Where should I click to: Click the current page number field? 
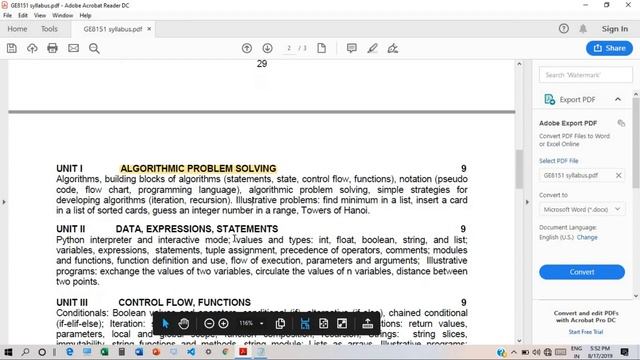pos(289,48)
